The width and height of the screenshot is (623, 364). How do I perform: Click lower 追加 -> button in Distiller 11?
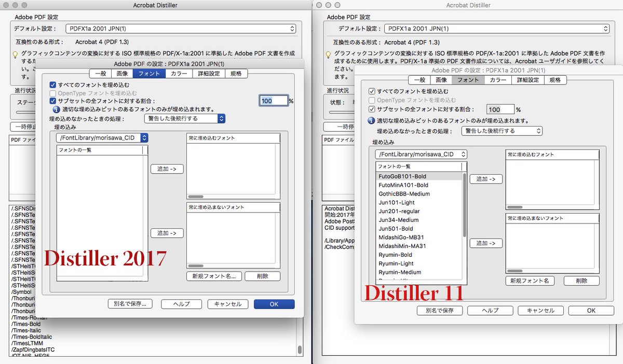(x=486, y=243)
